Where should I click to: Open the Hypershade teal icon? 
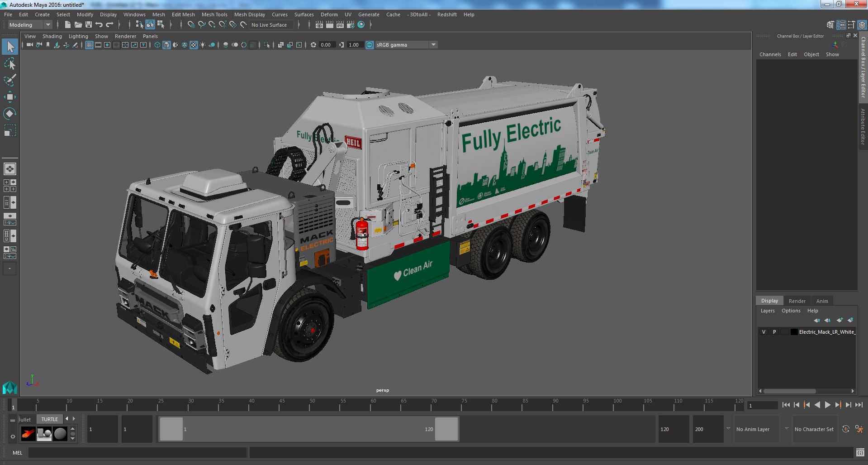coord(361,24)
